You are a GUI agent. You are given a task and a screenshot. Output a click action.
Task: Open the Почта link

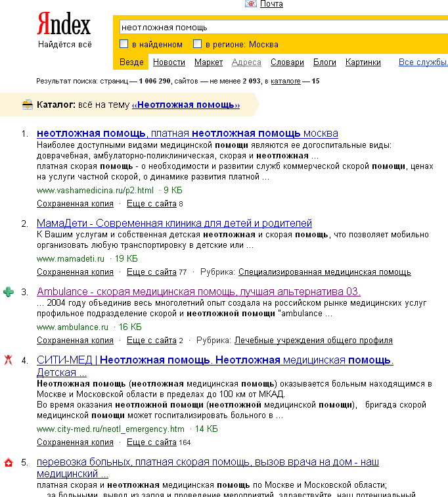[271, 4]
